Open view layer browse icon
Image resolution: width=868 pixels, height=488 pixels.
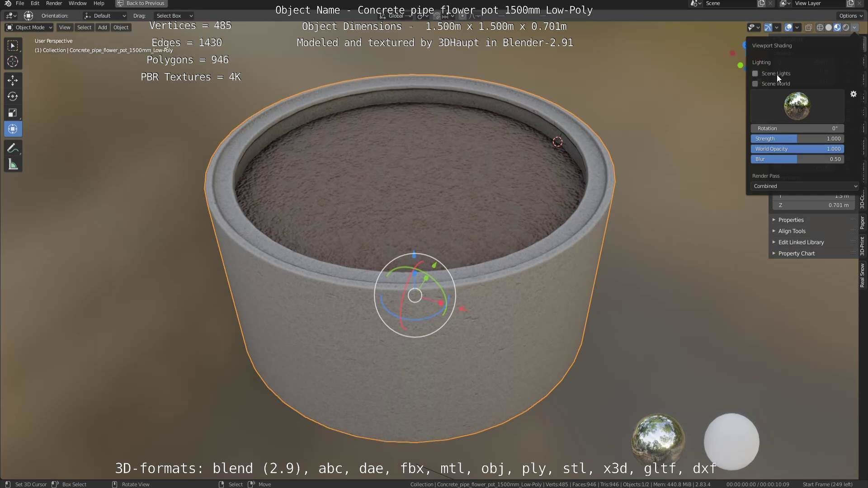(x=785, y=3)
